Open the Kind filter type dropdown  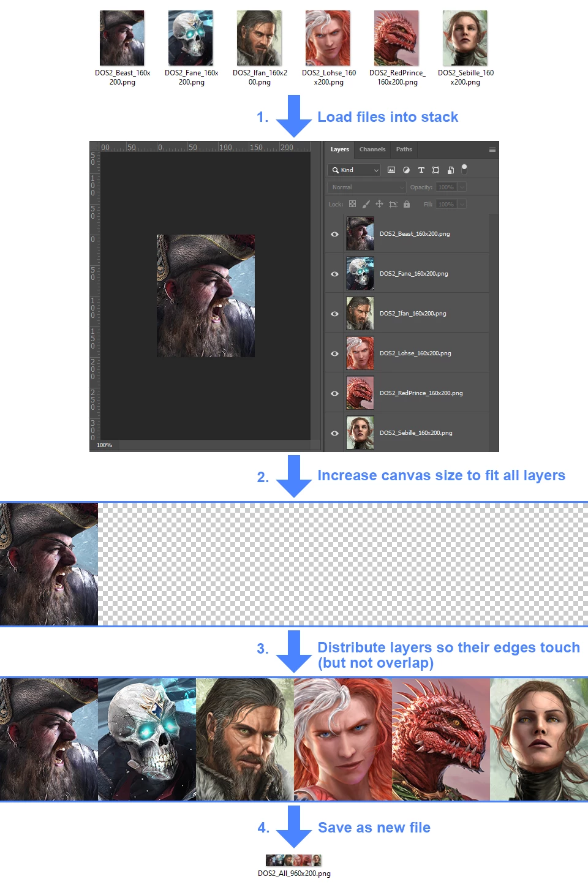coord(355,170)
